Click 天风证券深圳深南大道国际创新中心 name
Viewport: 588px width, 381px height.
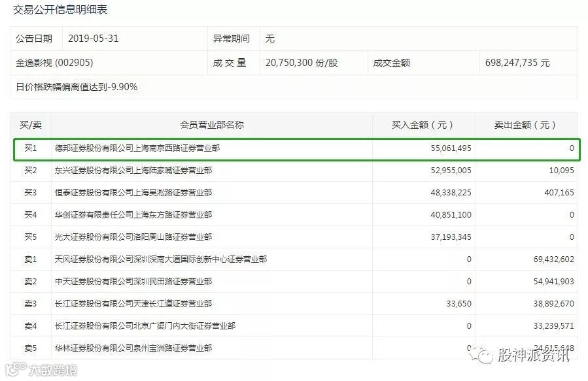pyautogui.click(x=161, y=259)
